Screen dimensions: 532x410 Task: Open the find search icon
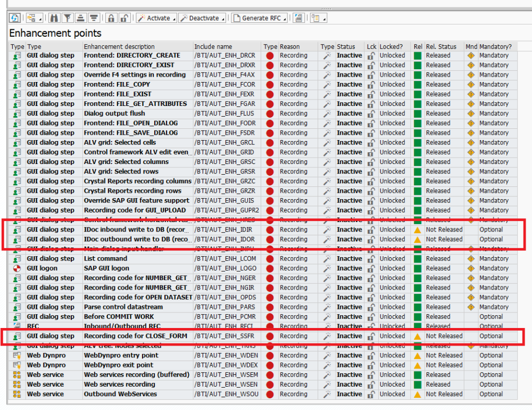point(53,18)
